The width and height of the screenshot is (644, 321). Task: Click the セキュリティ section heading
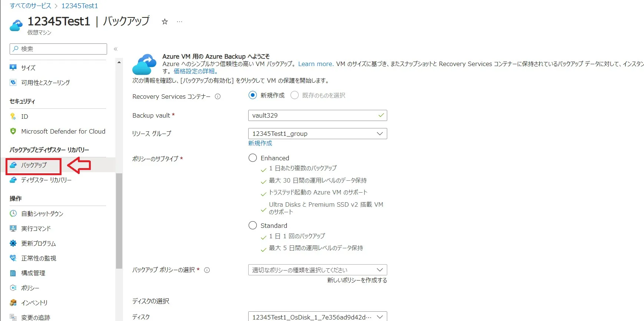pos(22,101)
